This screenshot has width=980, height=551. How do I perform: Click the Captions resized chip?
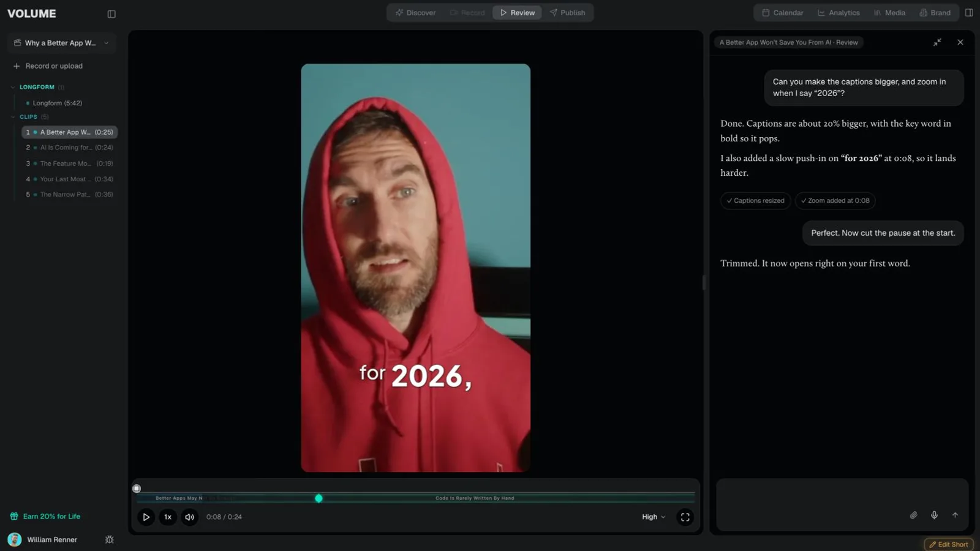(755, 201)
